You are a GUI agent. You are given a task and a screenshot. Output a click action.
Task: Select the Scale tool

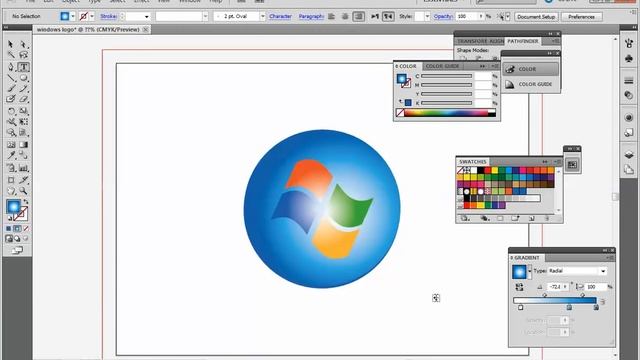pyautogui.click(x=23, y=111)
